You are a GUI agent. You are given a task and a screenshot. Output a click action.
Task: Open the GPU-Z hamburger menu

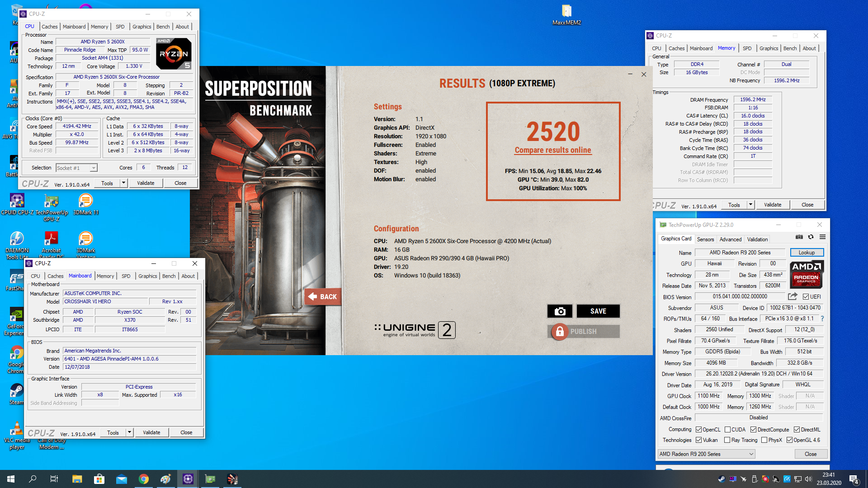pyautogui.click(x=823, y=237)
